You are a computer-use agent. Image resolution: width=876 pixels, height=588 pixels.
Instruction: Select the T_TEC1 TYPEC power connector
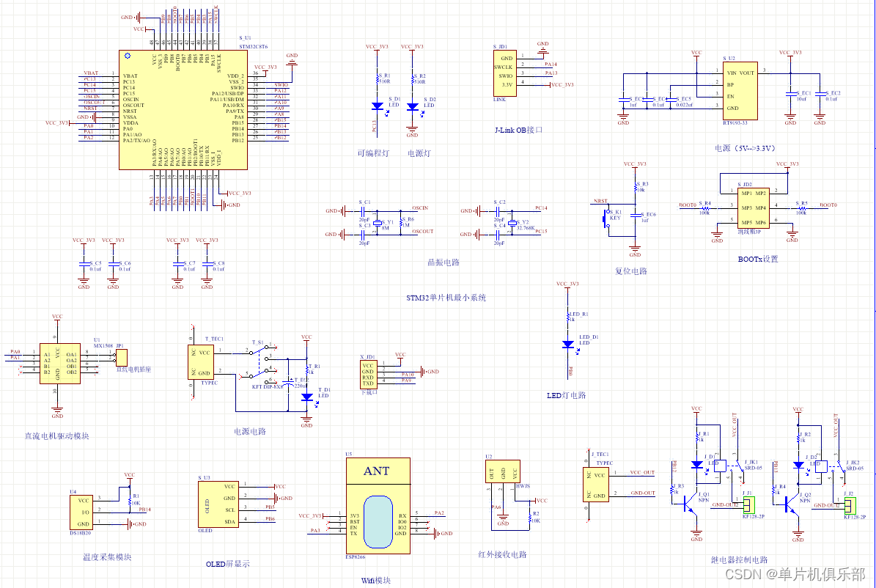click(x=201, y=363)
